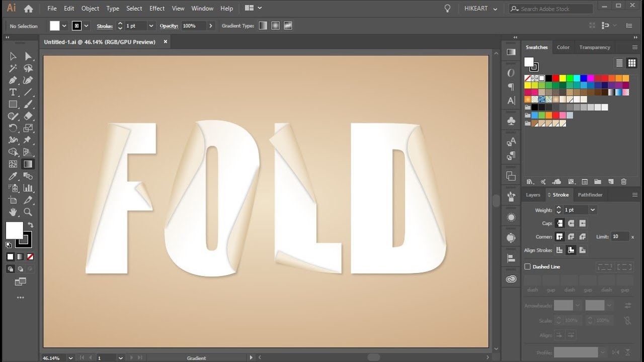Open the File menu
The image size is (644, 362).
52,9
